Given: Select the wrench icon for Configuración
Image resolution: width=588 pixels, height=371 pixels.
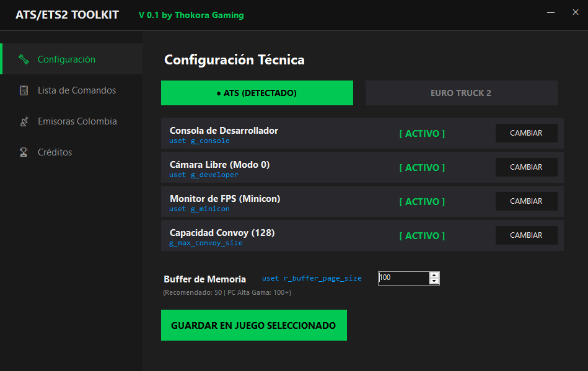Looking at the screenshot, I should point(24,59).
